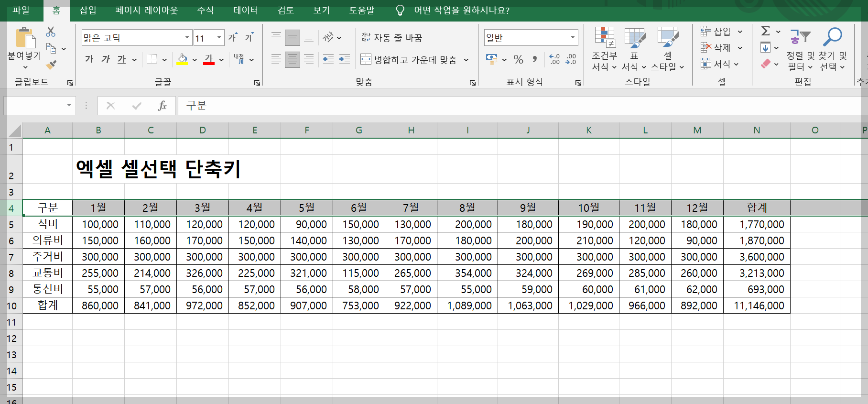Click the 자동 줄 바꿈 wrap text button
Viewport: 868px width, 404px height.
pos(392,37)
